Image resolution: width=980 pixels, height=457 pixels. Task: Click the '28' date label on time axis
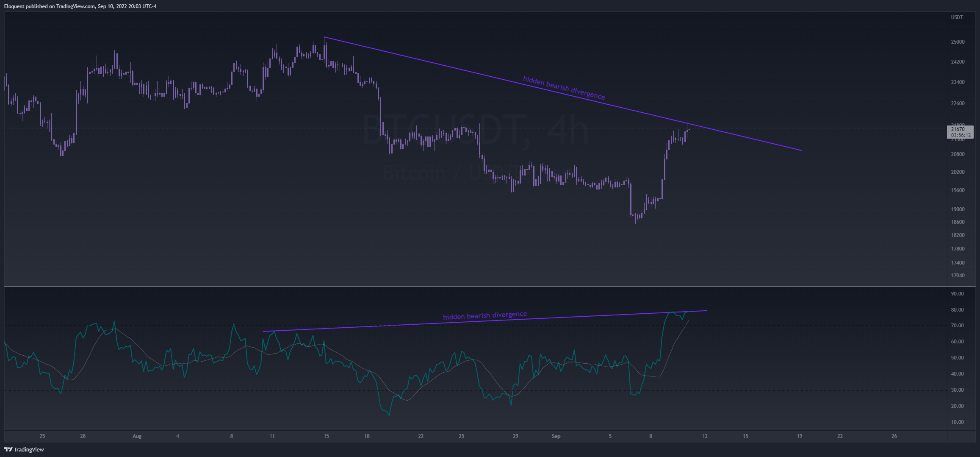(x=83, y=436)
